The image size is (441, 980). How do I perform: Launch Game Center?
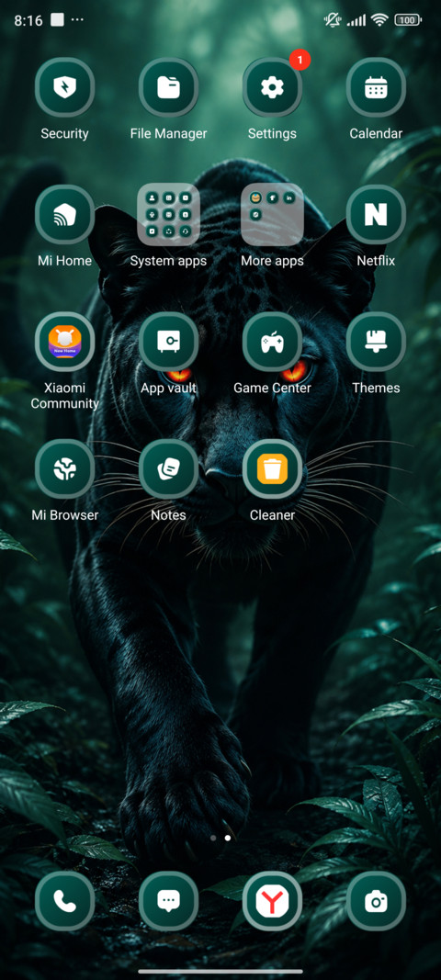pos(272,342)
